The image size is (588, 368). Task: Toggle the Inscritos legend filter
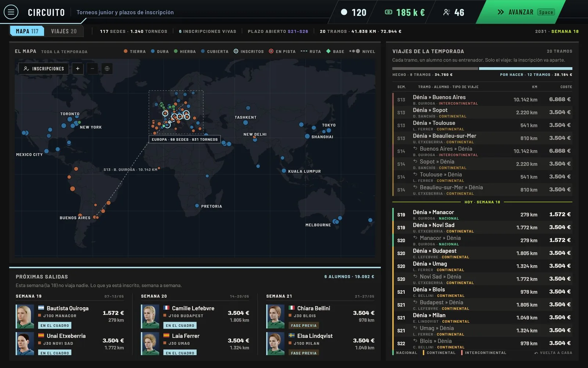point(249,52)
